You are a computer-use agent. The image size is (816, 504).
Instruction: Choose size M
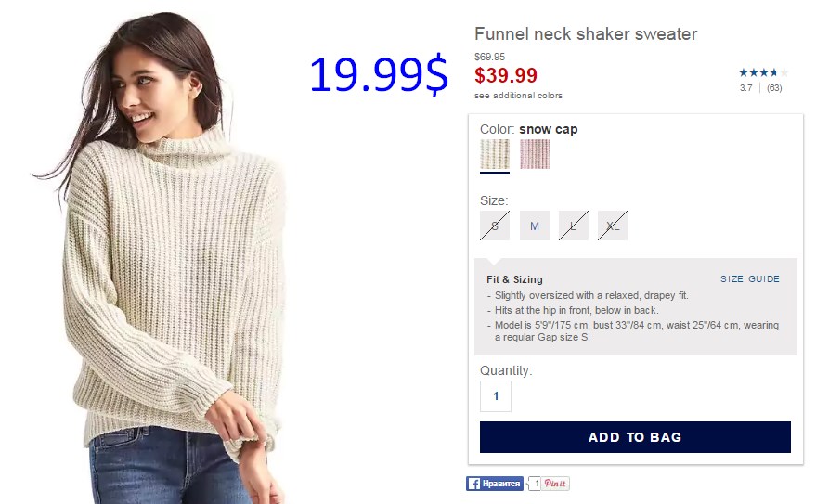[535, 226]
